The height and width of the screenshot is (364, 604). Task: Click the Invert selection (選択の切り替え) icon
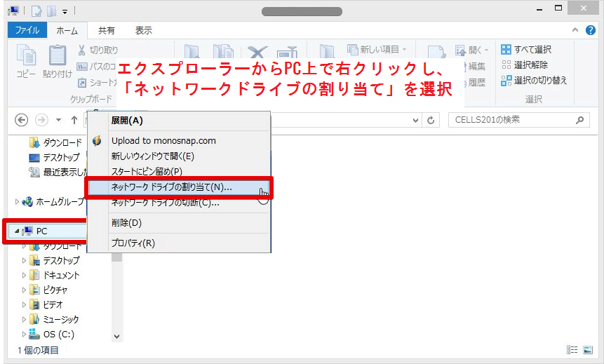pyautogui.click(x=506, y=81)
